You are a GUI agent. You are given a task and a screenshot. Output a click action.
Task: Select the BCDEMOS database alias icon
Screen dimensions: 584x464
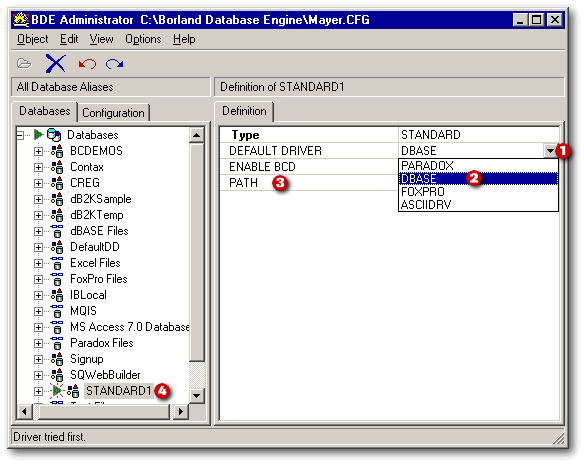click(x=57, y=151)
